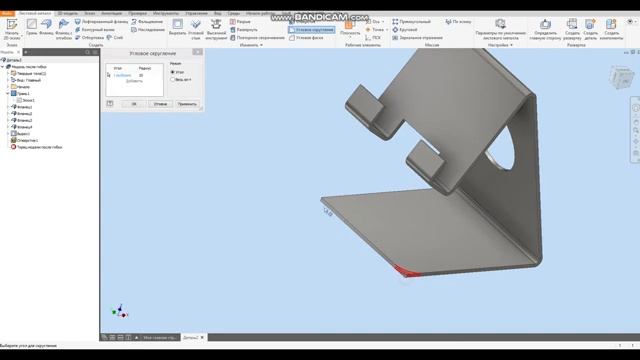
Task: Select Фланец4 in model browser
Action: coord(21,127)
